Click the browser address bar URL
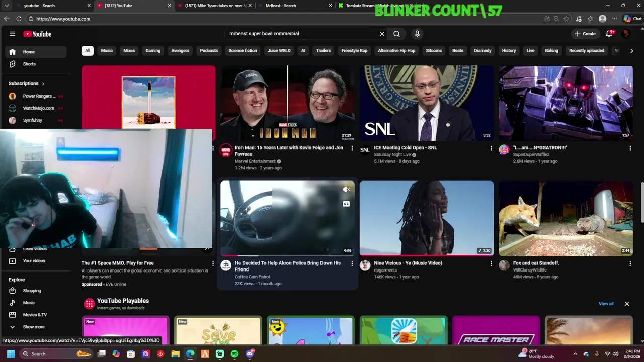Image resolution: width=644 pixels, height=362 pixels. click(63, 19)
